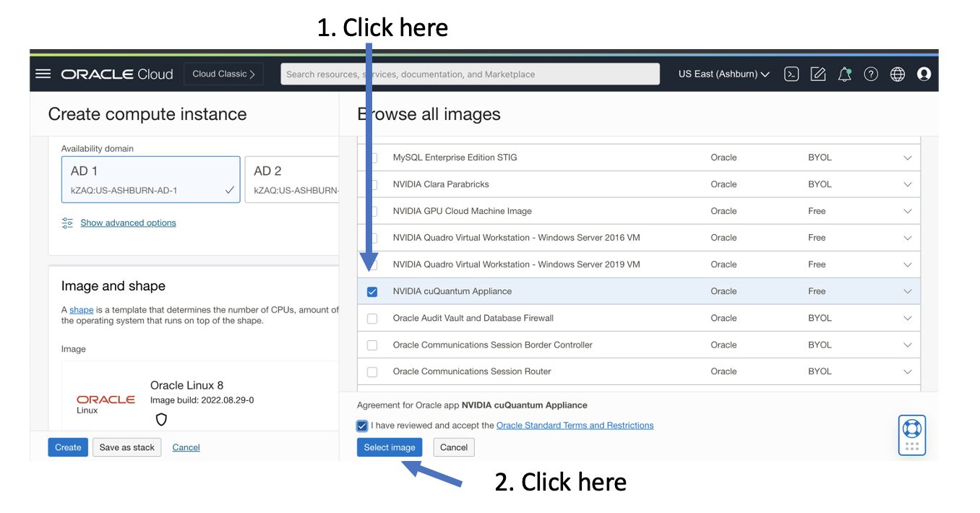
Task: Click NVIDIA Quadro Windows Server 2019 VM name
Action: [516, 264]
